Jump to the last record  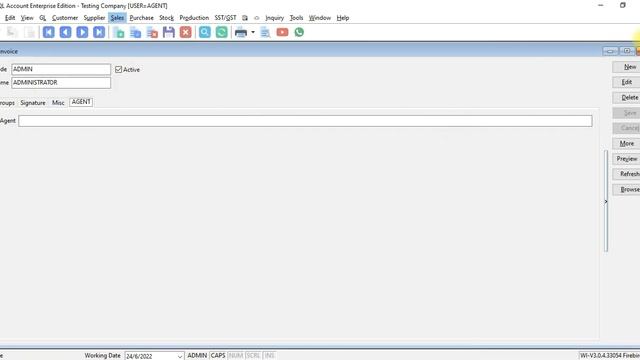pos(99,32)
